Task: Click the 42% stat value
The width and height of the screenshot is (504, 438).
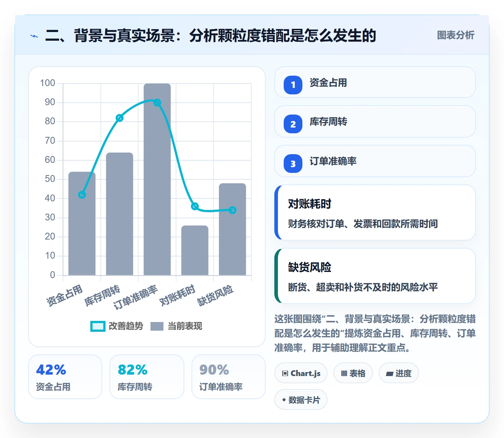Action: click(x=51, y=370)
